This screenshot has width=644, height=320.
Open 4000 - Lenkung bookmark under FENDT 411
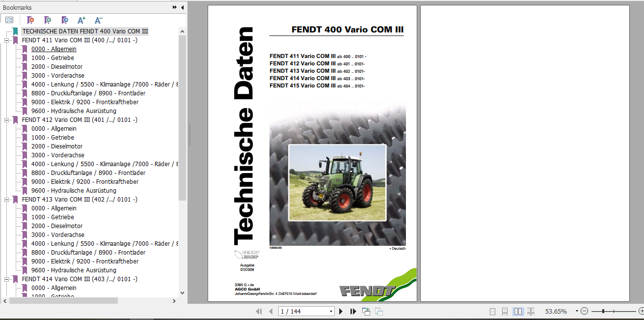105,85
